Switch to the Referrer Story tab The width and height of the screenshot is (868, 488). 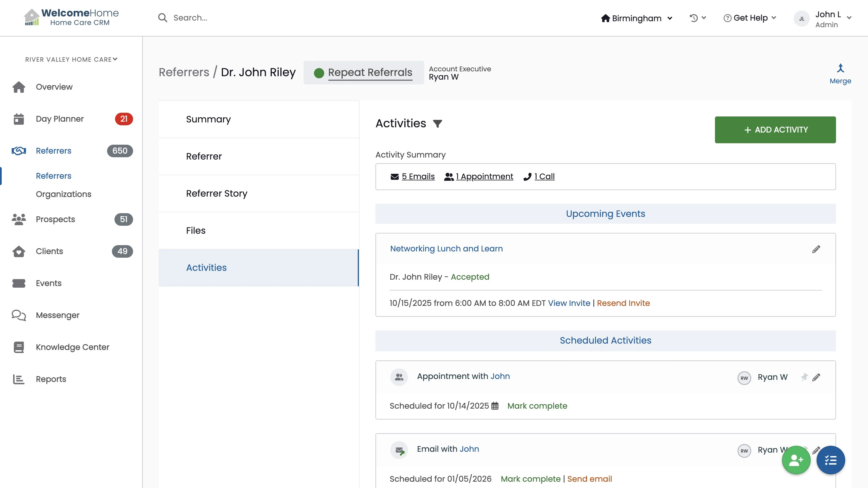click(217, 193)
